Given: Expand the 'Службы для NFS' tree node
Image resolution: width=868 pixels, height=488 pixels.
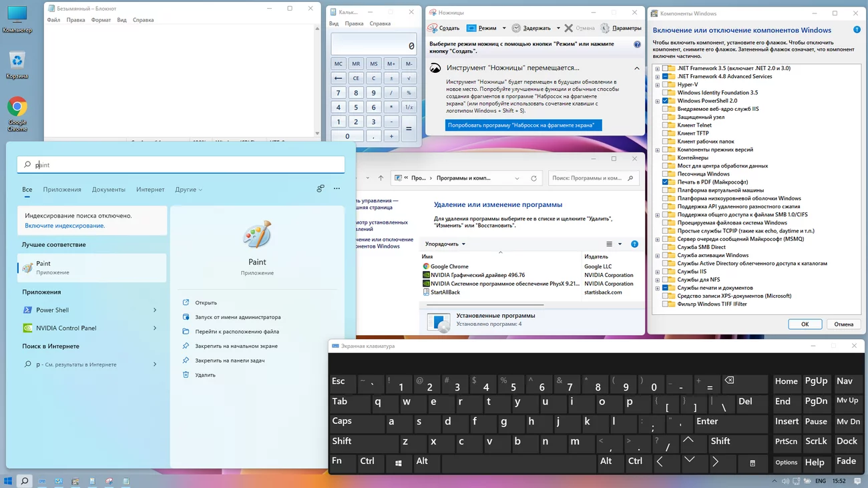Looking at the screenshot, I should pos(658,280).
